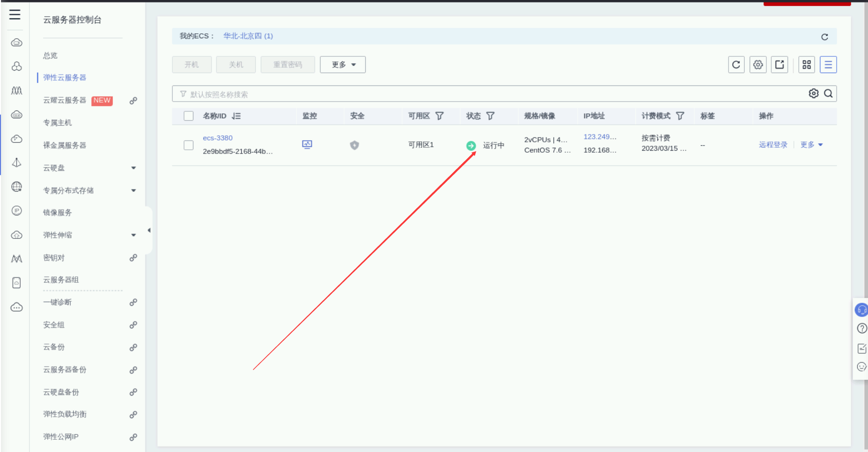Open the headset customer service icon
This screenshot has width=868, height=452.
862,310
